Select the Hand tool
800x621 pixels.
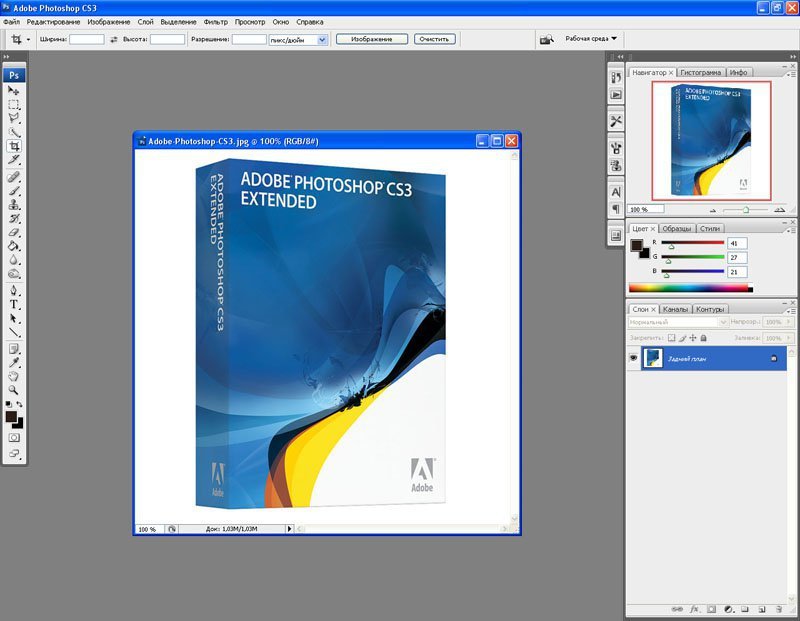coord(14,377)
